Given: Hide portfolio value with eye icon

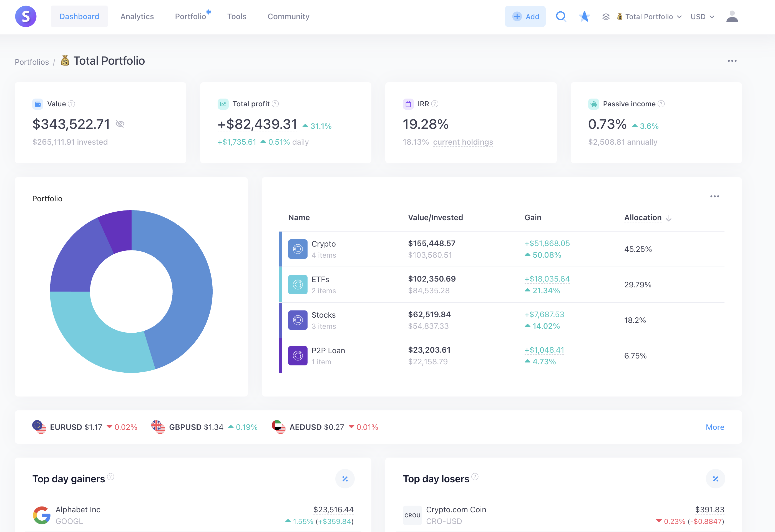Looking at the screenshot, I should coord(120,124).
